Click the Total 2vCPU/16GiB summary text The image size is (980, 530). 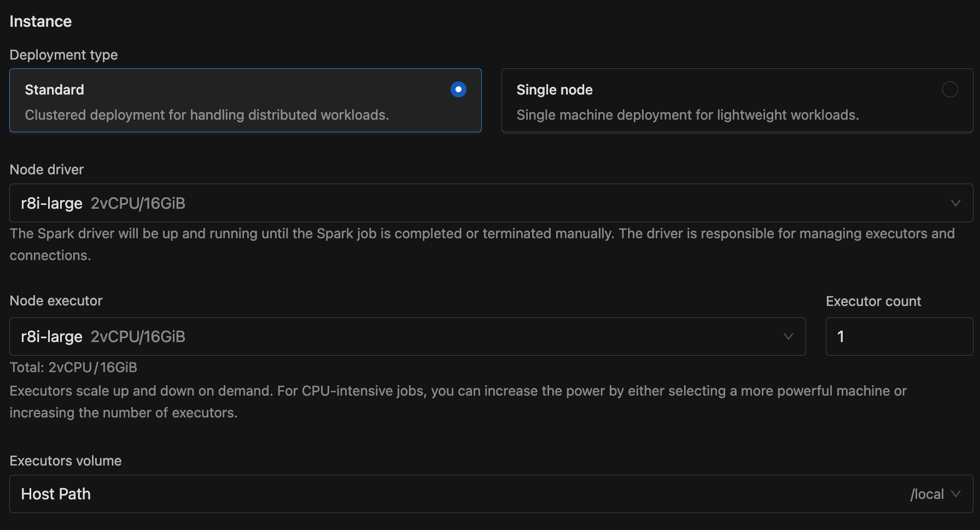(73, 367)
